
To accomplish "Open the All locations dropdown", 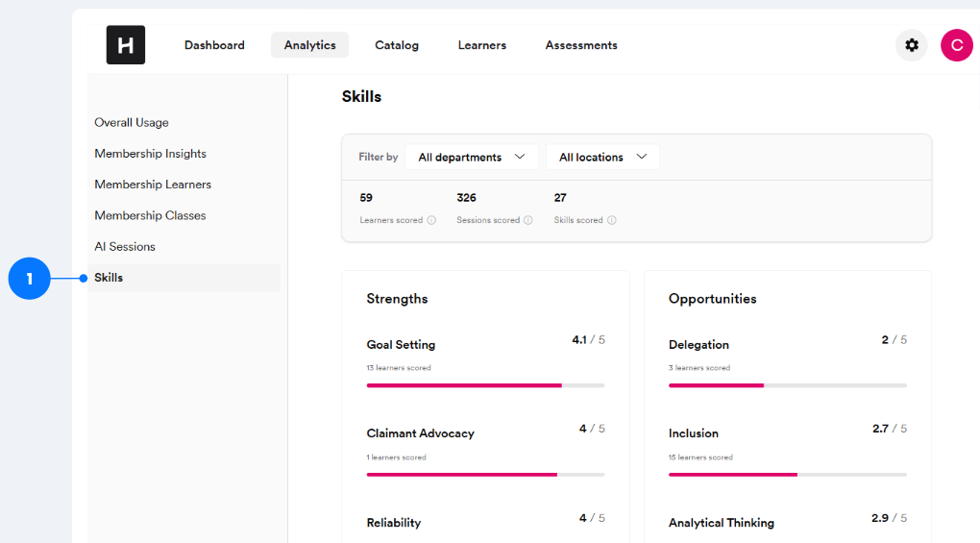I will [x=602, y=157].
